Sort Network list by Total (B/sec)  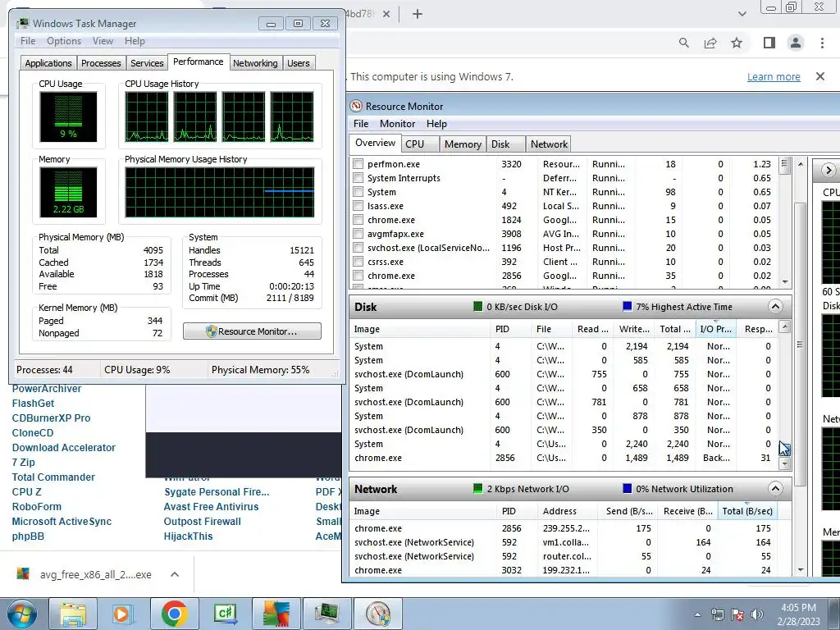click(746, 511)
